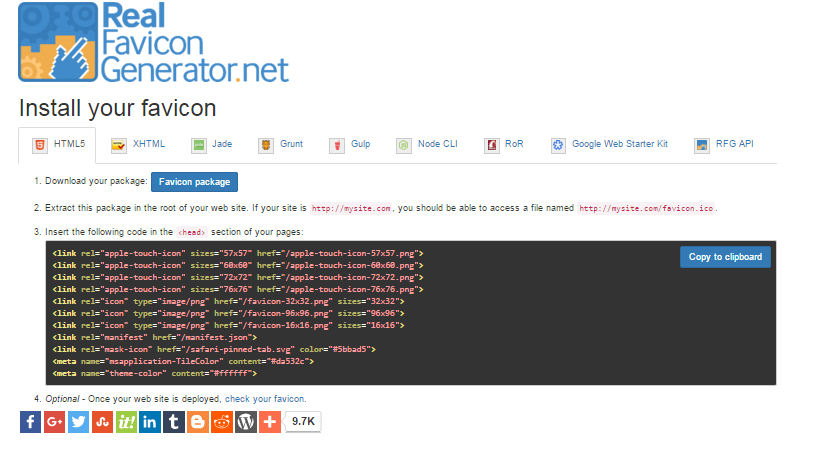Share via the green Scoop.it icon

tap(126, 422)
